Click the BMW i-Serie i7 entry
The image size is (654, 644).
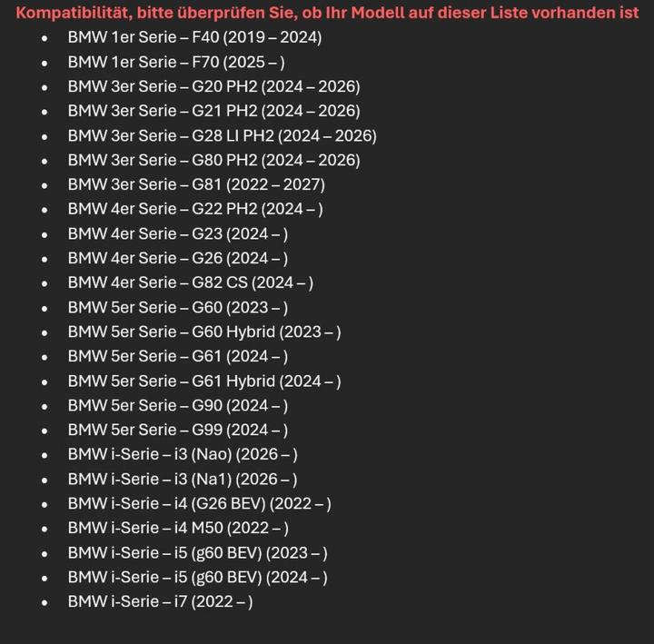(x=160, y=601)
